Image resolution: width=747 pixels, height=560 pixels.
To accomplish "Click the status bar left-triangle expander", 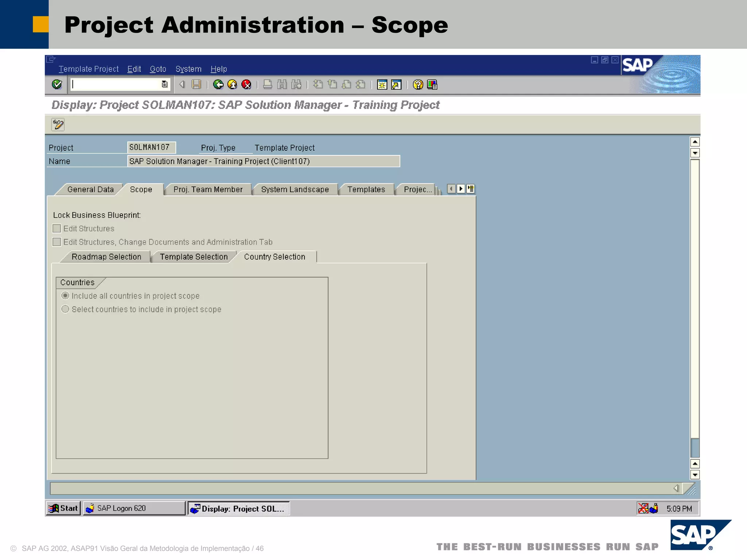I will point(676,488).
